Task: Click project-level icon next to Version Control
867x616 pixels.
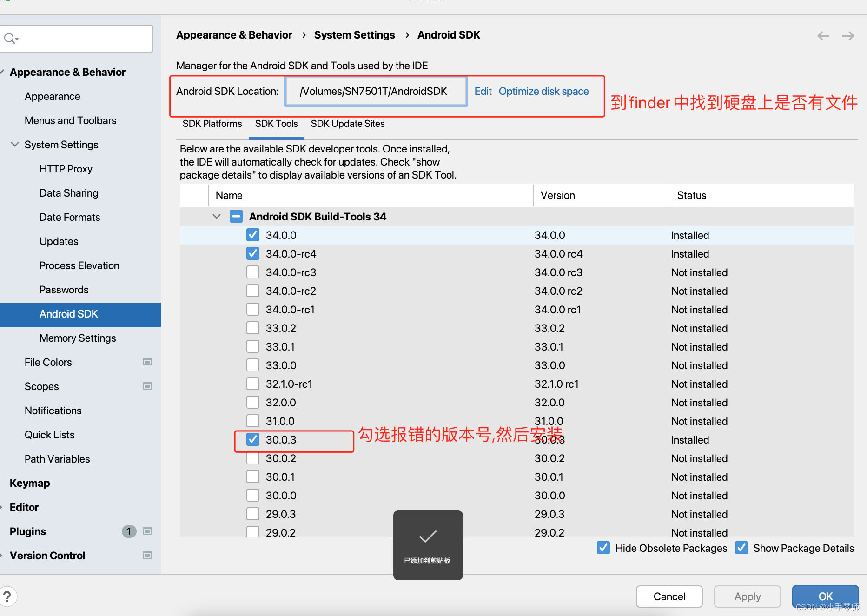Action: tap(147, 555)
